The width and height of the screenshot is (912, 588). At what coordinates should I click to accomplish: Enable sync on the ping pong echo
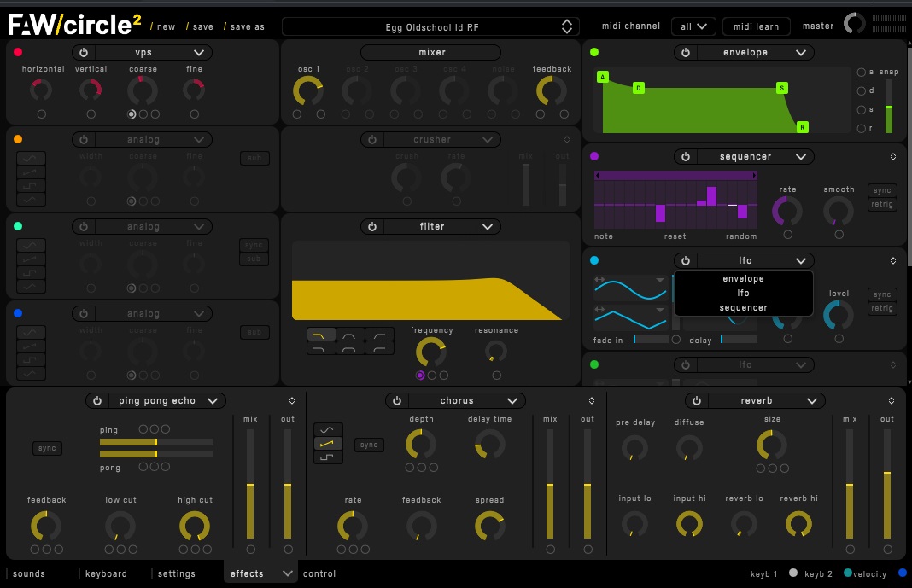46,448
